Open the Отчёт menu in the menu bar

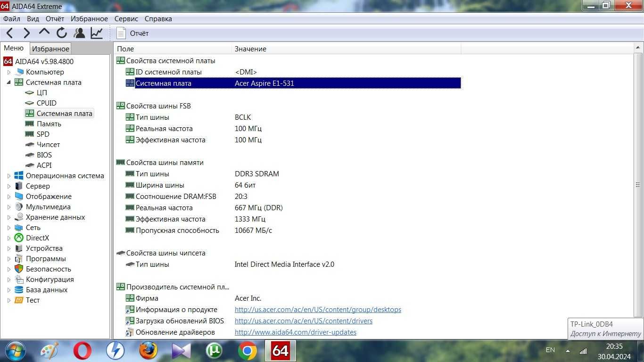click(x=55, y=19)
